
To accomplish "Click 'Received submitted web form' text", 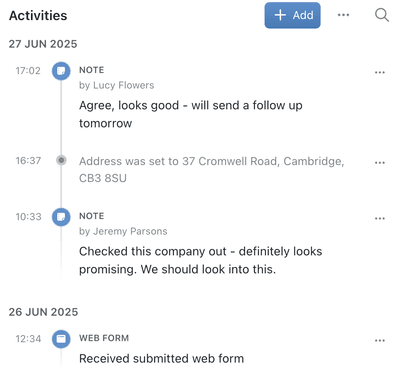I will (x=161, y=359).
